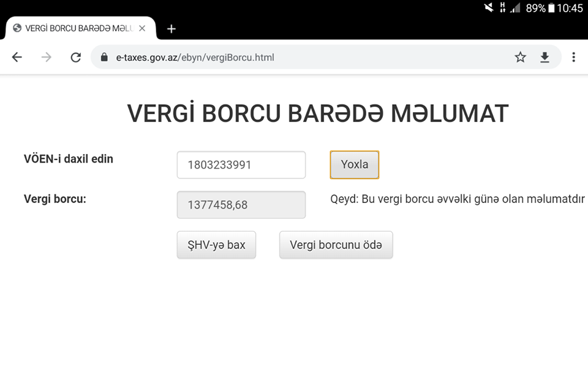The image size is (588, 368).
Task: Click the VÖEN input containing 1803233991
Action: [241, 164]
